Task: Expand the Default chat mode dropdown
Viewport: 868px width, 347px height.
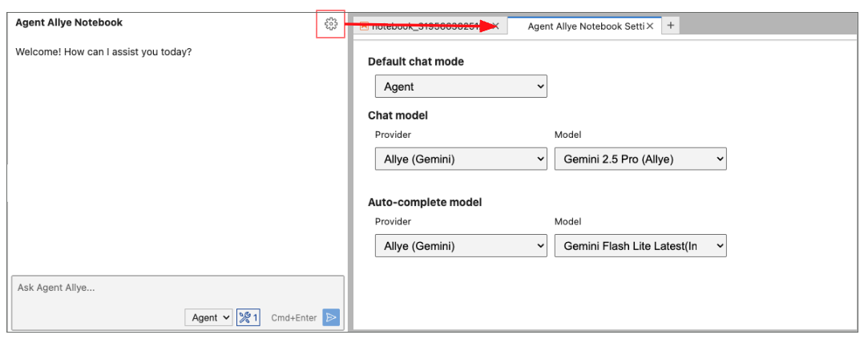Action: point(461,87)
